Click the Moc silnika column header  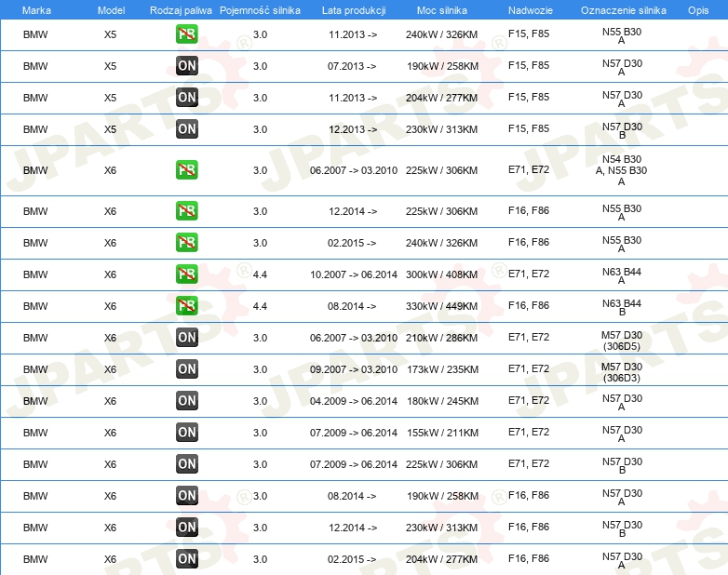click(x=441, y=10)
